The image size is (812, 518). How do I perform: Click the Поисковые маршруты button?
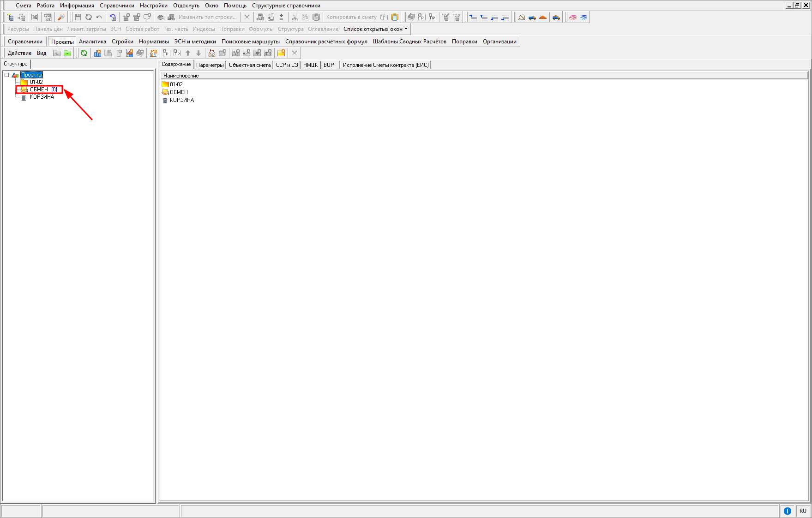coord(251,42)
